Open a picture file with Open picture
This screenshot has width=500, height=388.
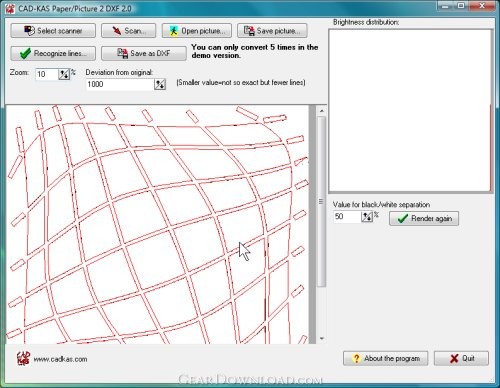click(197, 31)
